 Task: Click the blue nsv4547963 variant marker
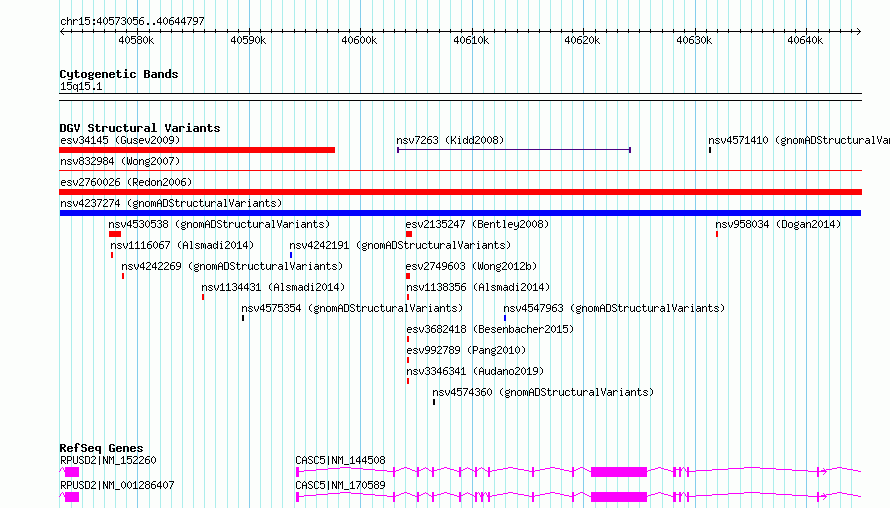(505, 318)
